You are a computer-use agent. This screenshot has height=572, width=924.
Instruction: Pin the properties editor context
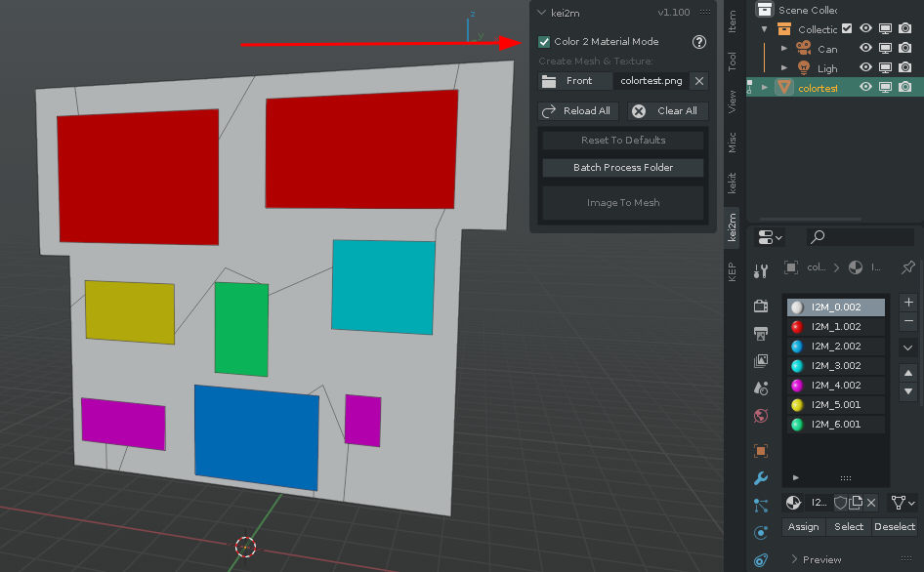pyautogui.click(x=907, y=266)
